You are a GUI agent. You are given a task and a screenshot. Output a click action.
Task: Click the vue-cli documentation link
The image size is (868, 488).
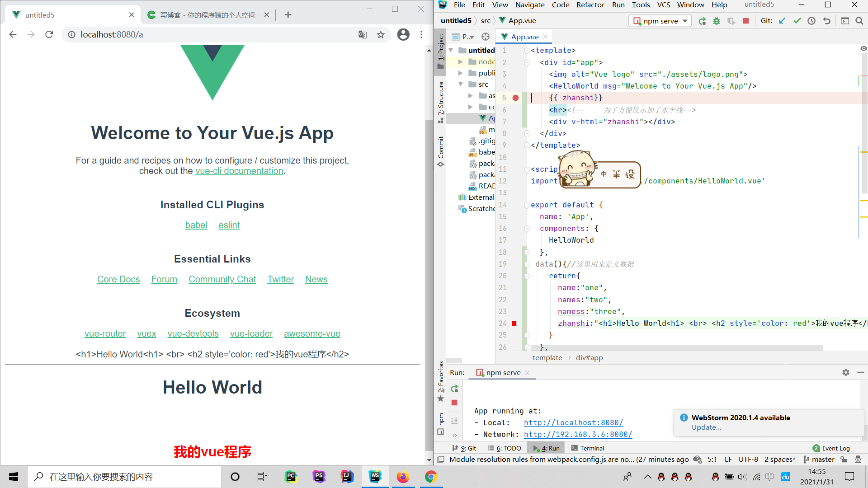point(239,171)
